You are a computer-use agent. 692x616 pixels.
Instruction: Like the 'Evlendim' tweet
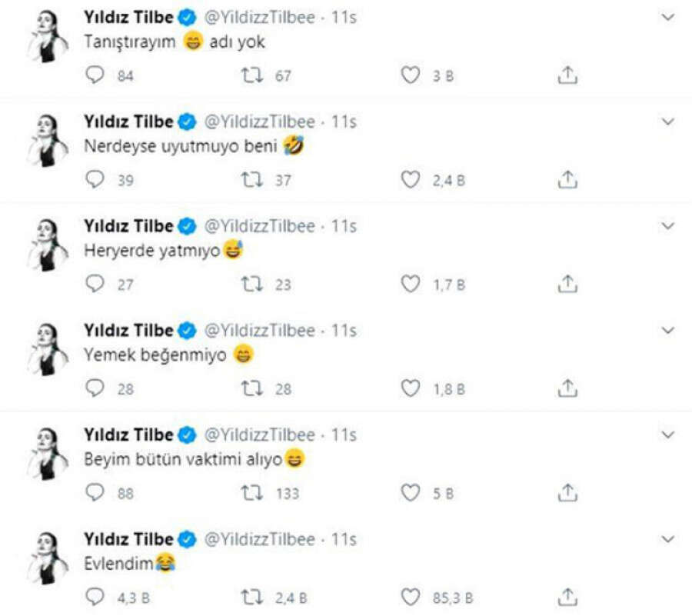tap(411, 597)
